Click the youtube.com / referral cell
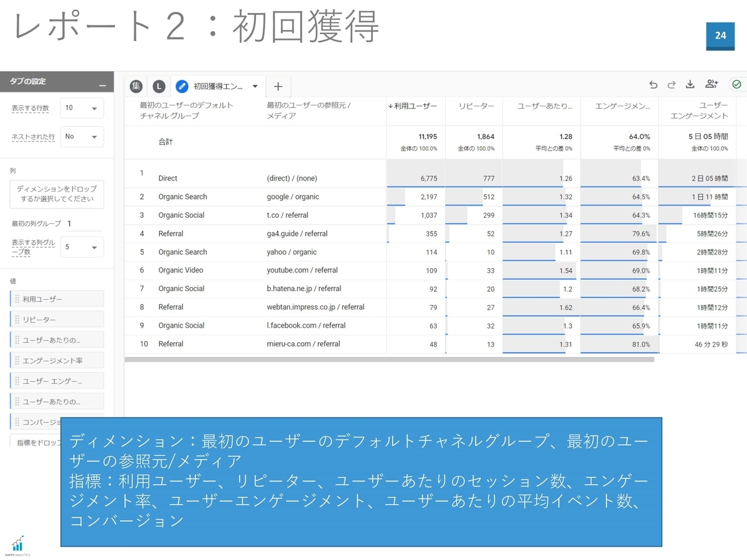747x560 pixels. click(x=302, y=270)
